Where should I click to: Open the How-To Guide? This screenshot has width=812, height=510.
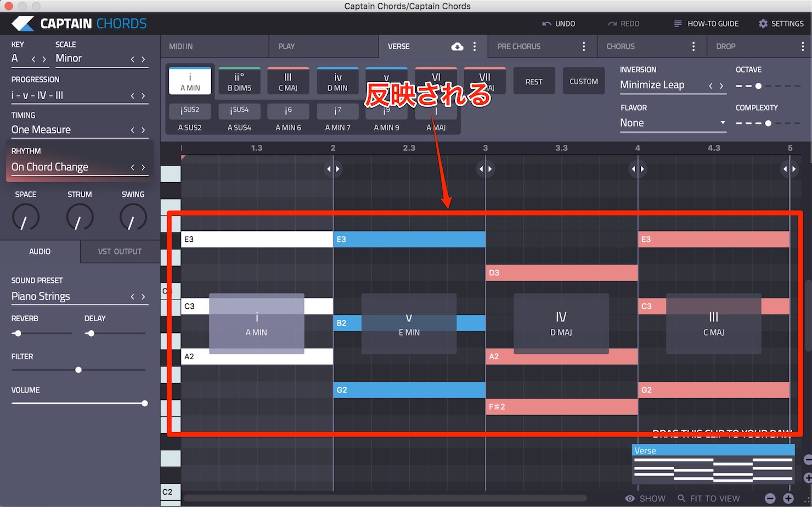pyautogui.click(x=706, y=24)
